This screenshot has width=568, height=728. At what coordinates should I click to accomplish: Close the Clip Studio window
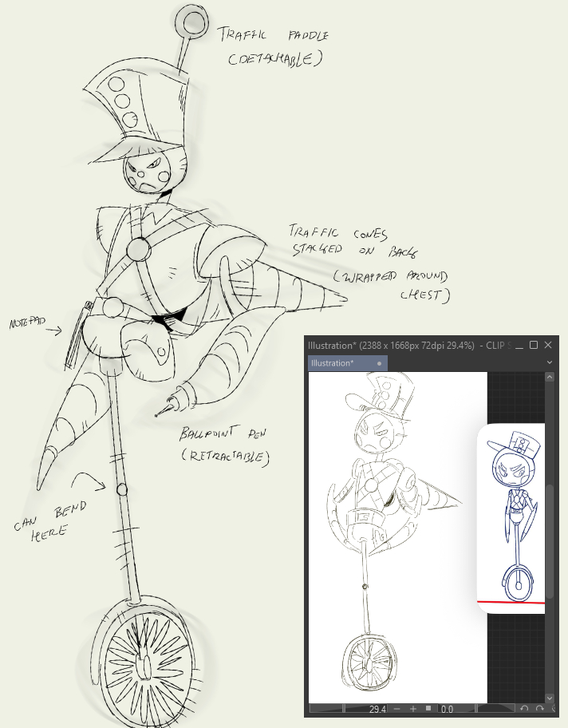[548, 345]
